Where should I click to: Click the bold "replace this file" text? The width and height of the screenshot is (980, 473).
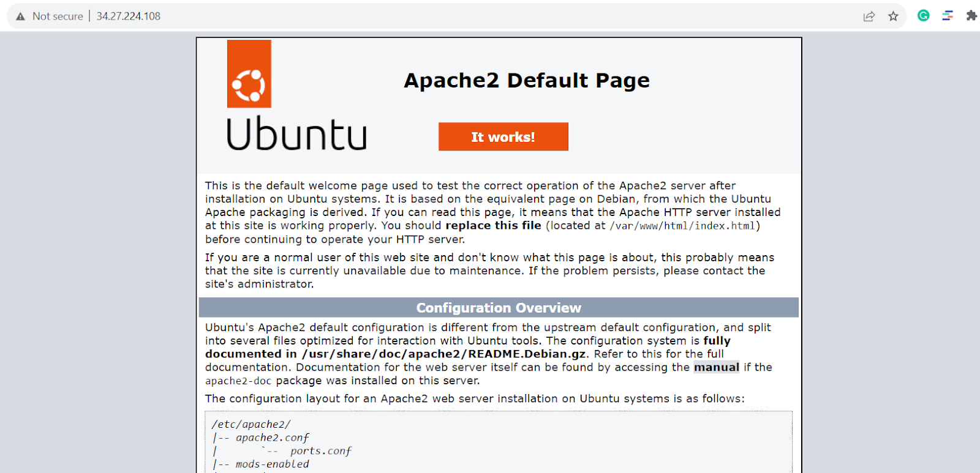493,226
